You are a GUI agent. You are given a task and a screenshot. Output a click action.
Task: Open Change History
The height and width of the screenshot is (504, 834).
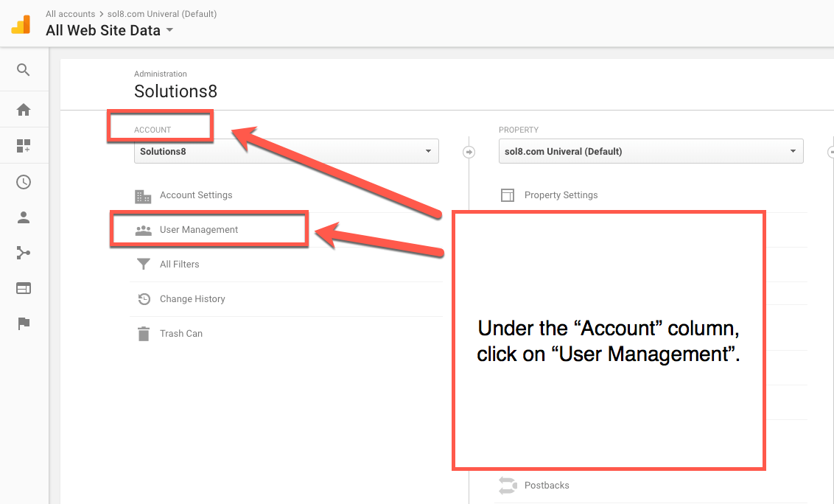pyautogui.click(x=192, y=299)
